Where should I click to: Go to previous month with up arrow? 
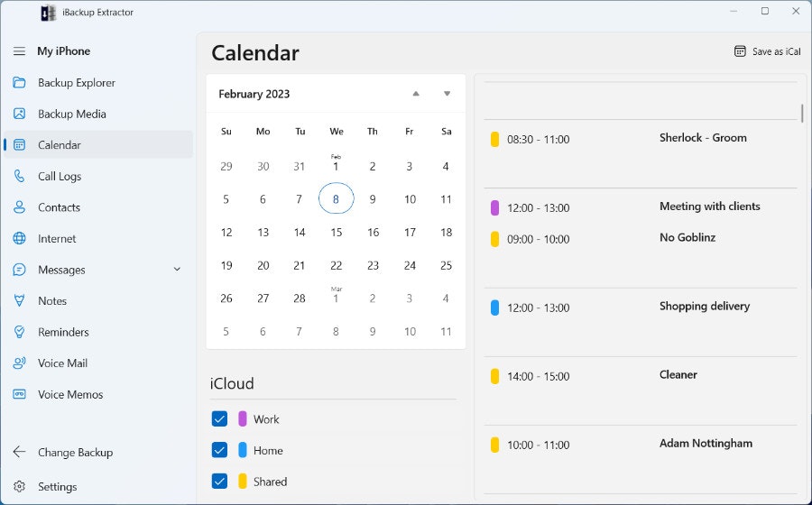tap(416, 94)
